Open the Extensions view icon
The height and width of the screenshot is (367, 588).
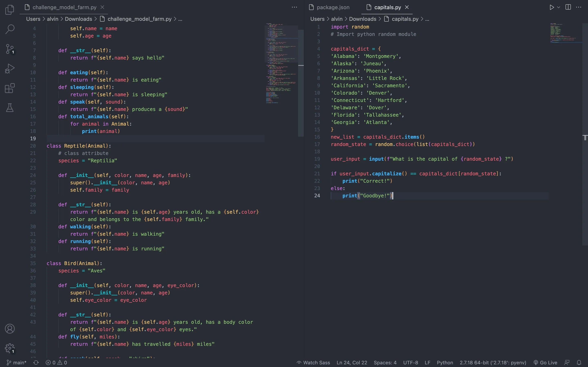point(10,88)
